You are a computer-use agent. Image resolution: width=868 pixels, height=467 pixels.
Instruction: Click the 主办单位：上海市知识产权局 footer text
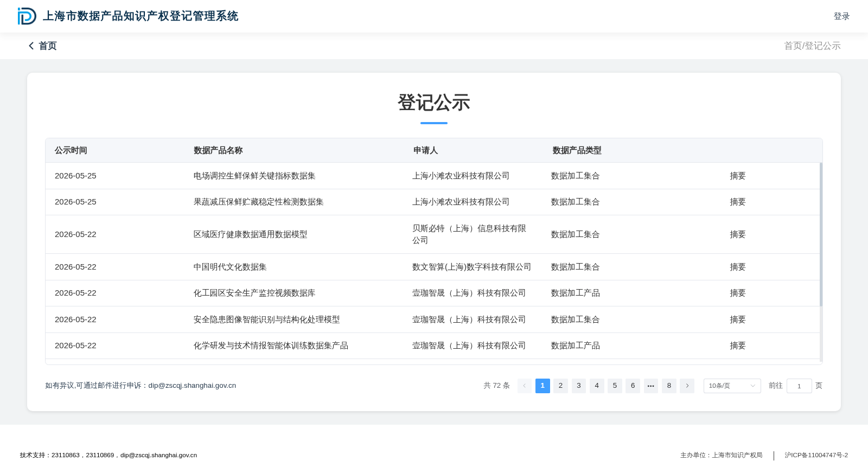tap(722, 455)
